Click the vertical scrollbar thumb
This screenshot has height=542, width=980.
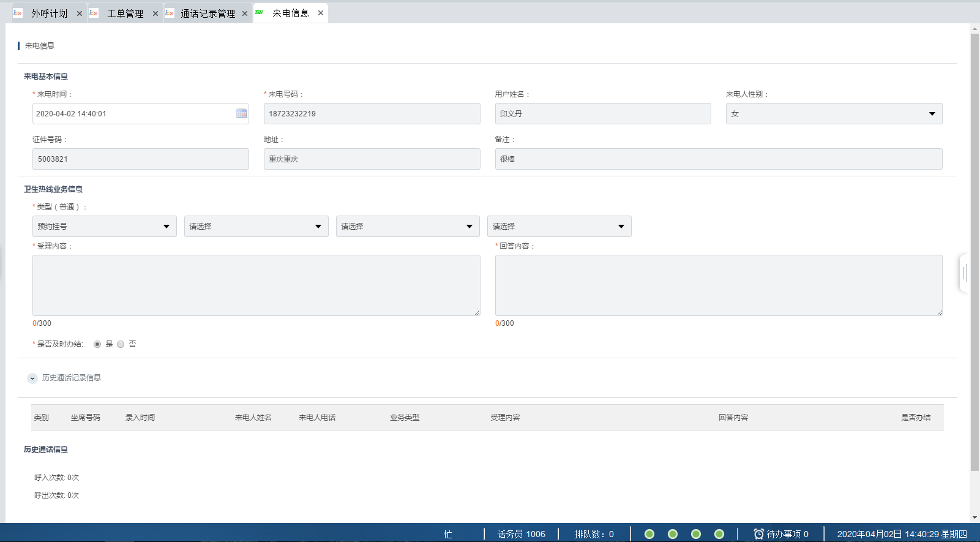click(974, 252)
